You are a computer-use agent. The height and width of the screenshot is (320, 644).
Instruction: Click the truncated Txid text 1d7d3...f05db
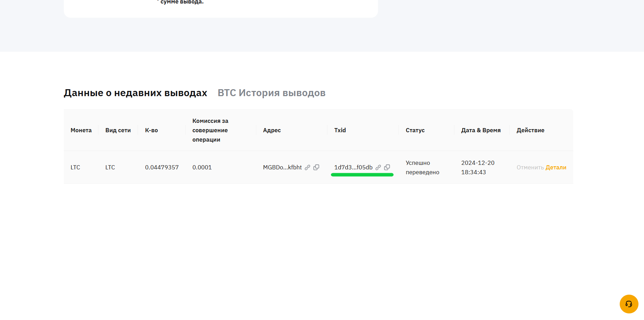click(x=353, y=167)
